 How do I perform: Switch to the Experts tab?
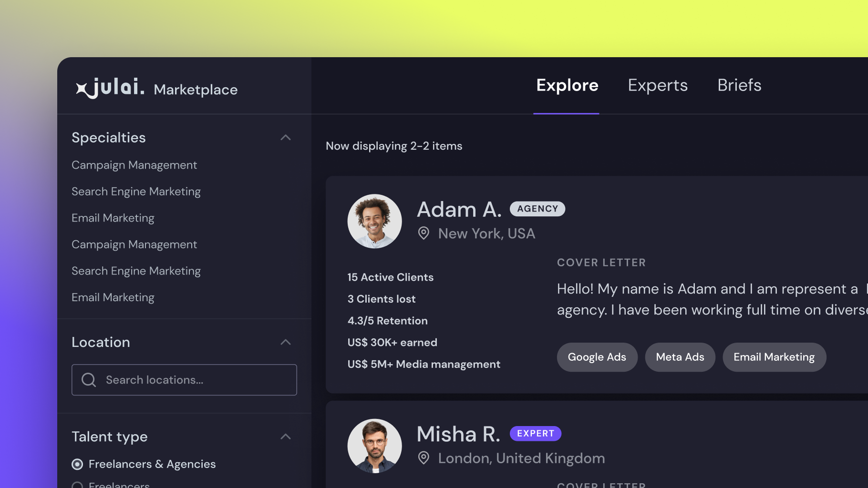(657, 85)
